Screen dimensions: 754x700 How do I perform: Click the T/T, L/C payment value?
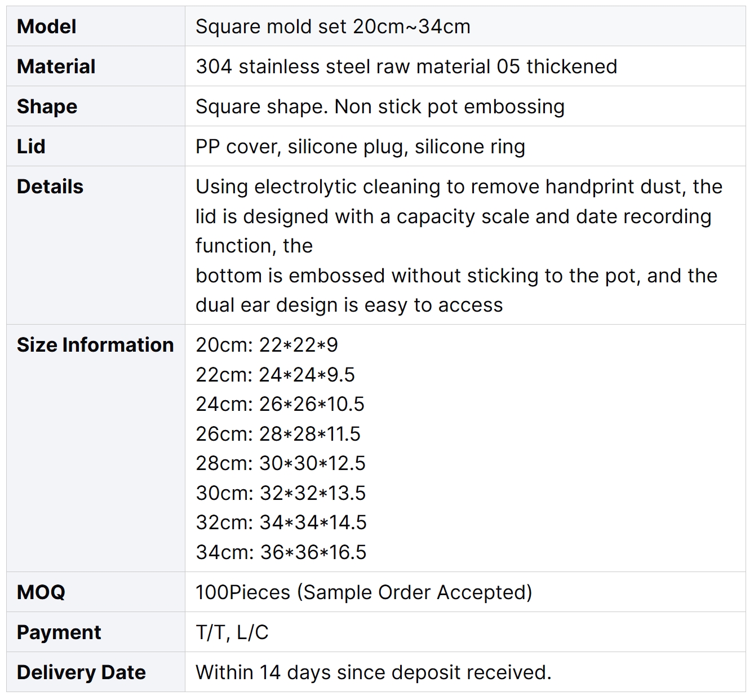[x=232, y=632]
